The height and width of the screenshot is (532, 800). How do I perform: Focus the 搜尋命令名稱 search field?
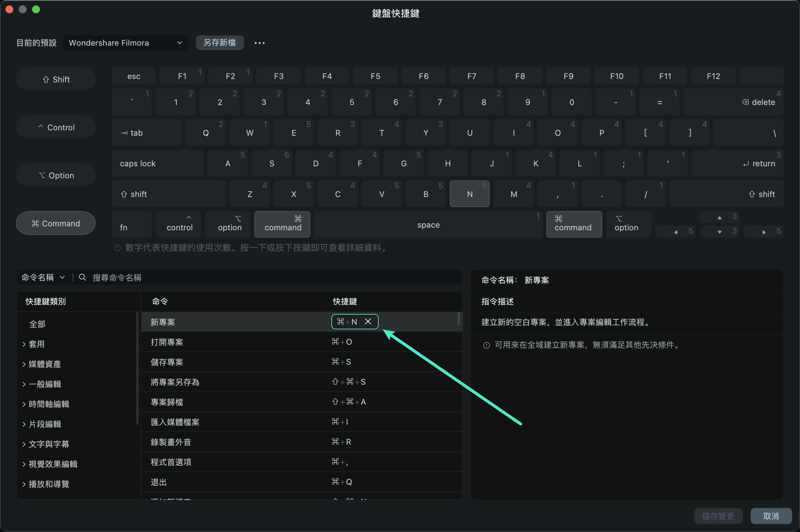(275, 278)
